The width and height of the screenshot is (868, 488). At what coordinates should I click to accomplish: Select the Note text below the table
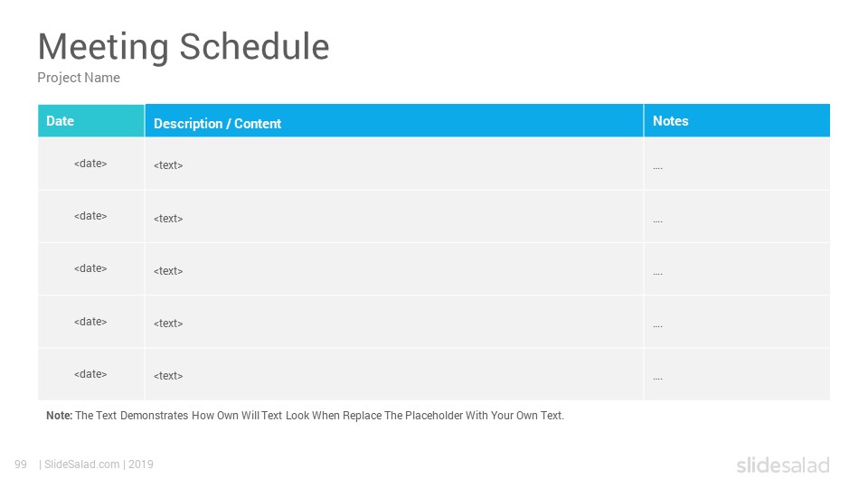pyautogui.click(x=305, y=416)
